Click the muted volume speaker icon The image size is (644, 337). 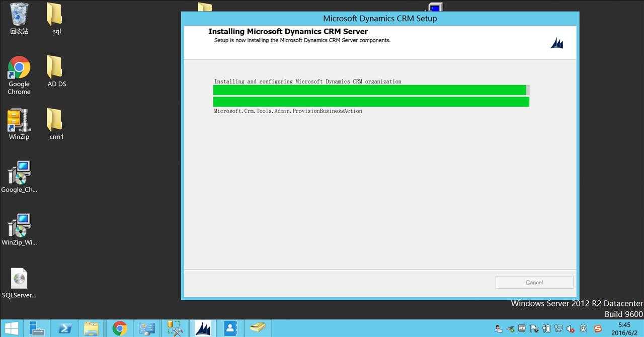point(571,328)
